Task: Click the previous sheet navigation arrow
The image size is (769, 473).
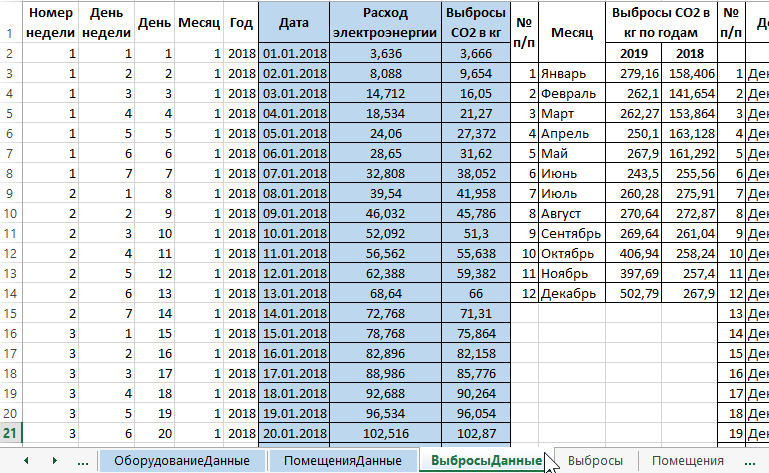Action: [27, 460]
